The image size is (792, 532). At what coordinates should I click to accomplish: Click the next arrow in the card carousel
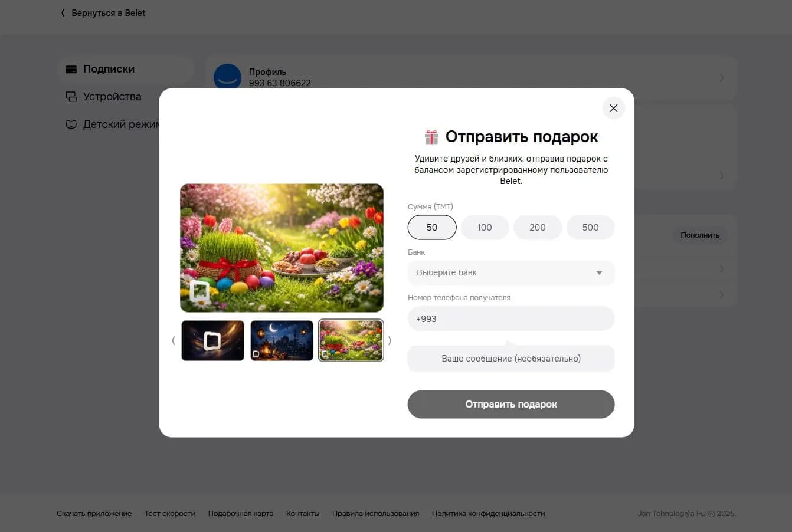[x=390, y=340]
